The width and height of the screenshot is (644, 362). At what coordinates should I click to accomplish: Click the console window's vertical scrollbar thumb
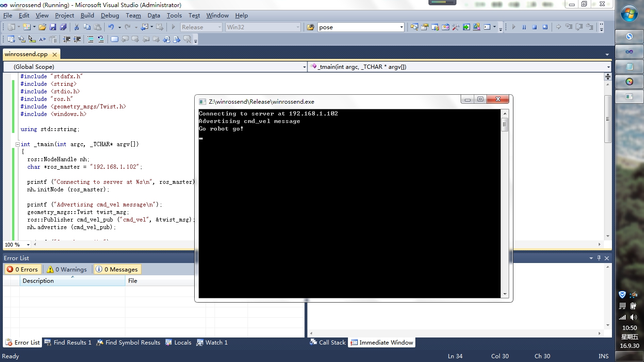(x=504, y=125)
